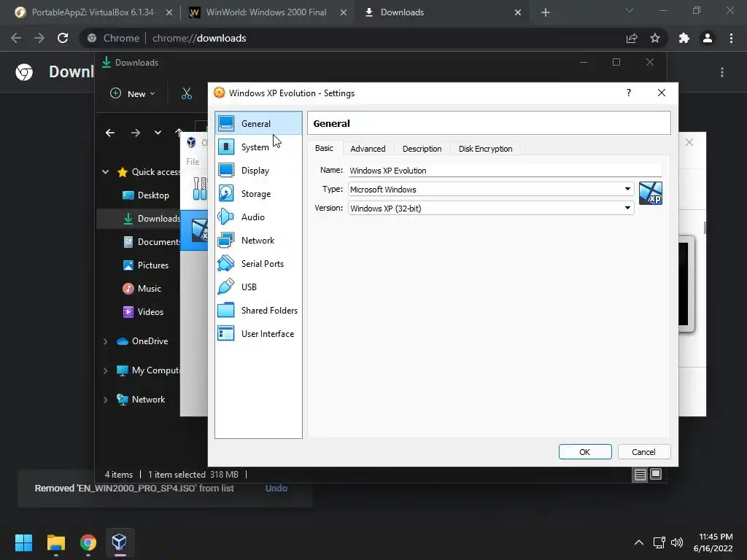Click the Windows XP OS type icon
747x560 pixels.
tap(650, 193)
